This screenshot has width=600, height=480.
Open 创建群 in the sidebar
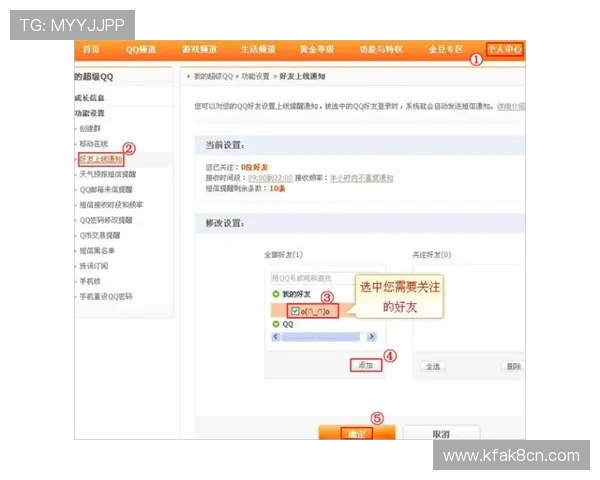(90, 129)
